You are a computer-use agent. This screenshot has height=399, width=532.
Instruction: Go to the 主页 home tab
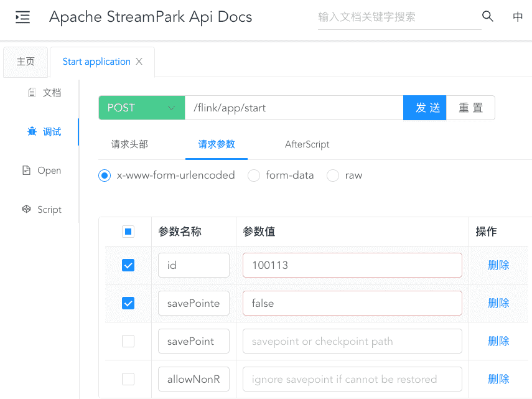pyautogui.click(x=26, y=62)
